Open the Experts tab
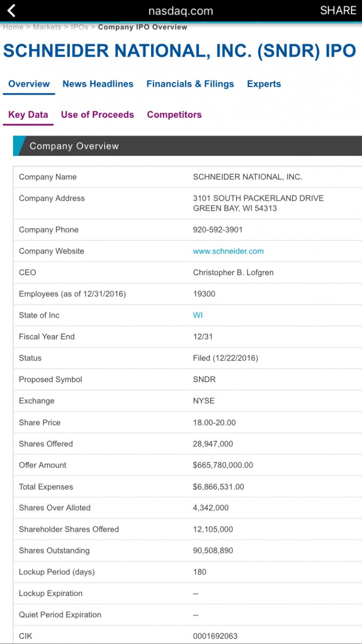 [x=264, y=84]
